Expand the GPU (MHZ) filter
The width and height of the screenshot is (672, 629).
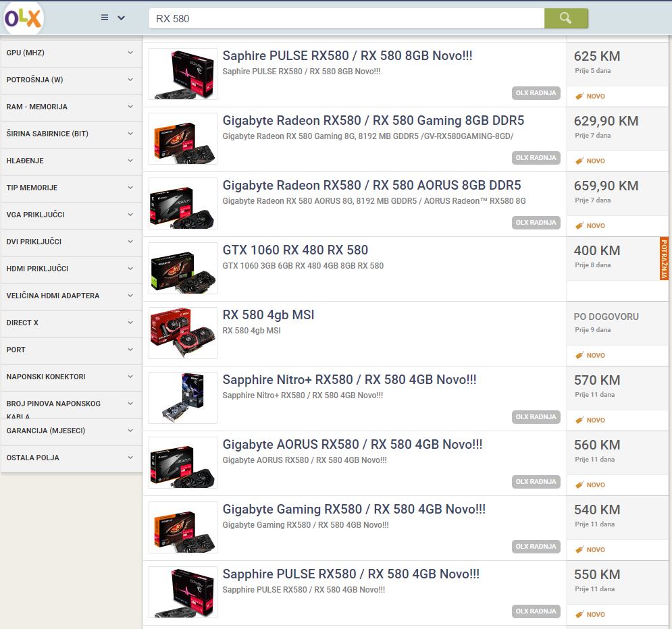point(71,53)
